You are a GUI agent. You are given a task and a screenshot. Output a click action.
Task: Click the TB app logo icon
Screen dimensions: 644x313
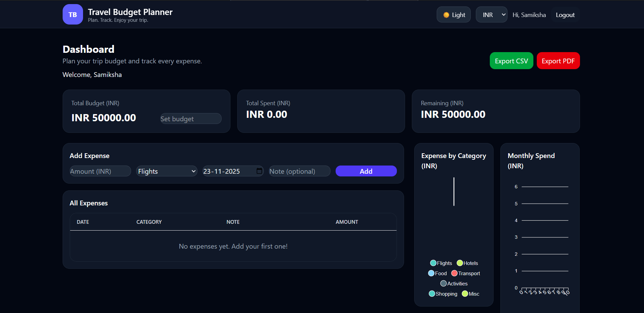click(x=73, y=14)
